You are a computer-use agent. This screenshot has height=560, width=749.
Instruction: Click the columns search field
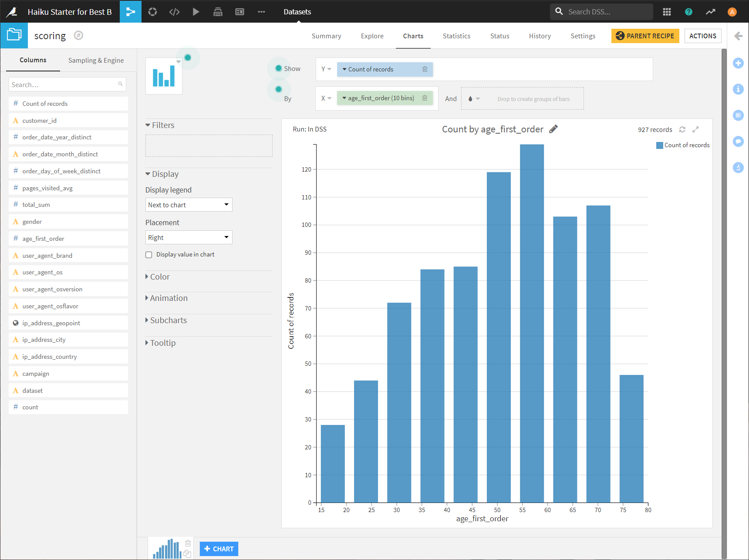(67, 84)
